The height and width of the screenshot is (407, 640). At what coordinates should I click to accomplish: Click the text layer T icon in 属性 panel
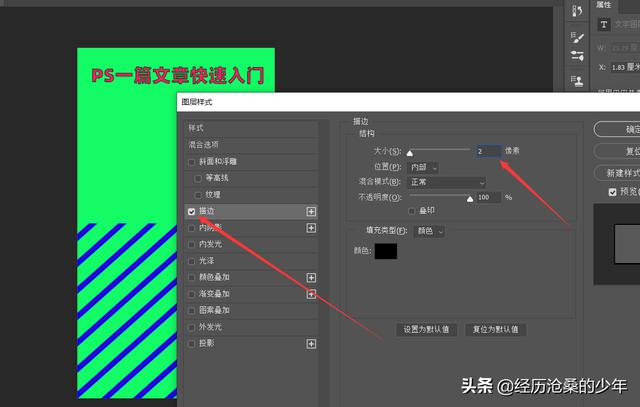click(604, 24)
